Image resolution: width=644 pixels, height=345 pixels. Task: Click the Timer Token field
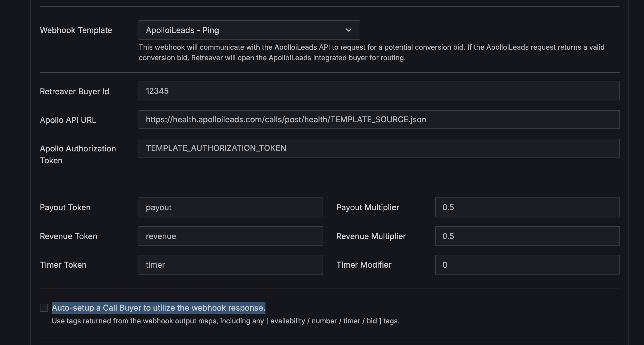(x=231, y=265)
